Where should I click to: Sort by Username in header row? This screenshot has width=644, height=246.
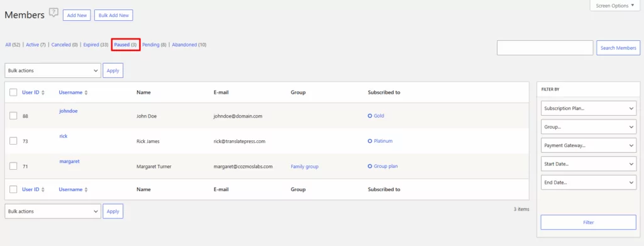click(x=73, y=92)
